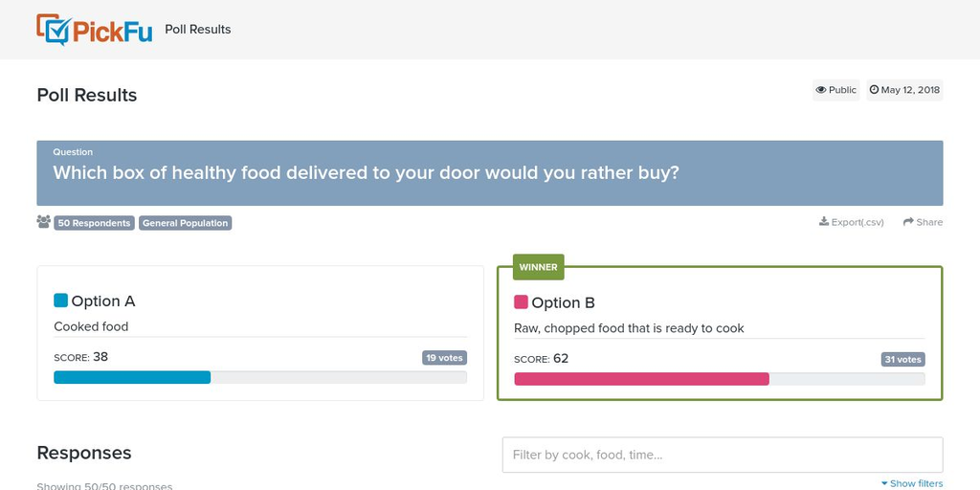The image size is (980, 490).
Task: Click the PickFu brand name text
Action: click(113, 32)
